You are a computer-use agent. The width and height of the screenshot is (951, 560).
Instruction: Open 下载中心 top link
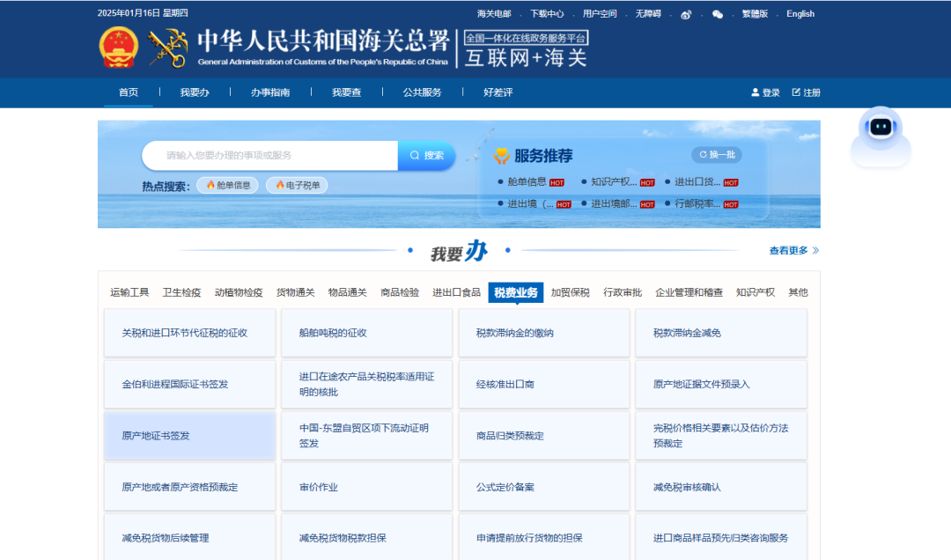pyautogui.click(x=547, y=14)
